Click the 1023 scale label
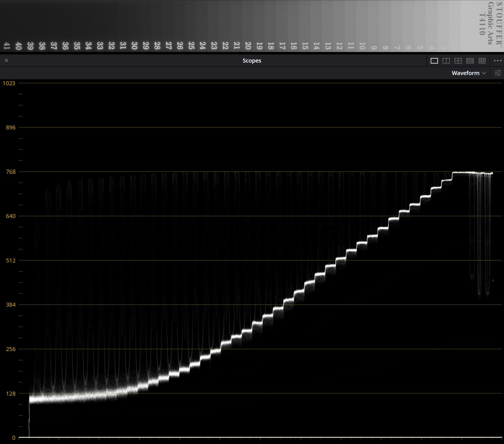 pos(9,83)
